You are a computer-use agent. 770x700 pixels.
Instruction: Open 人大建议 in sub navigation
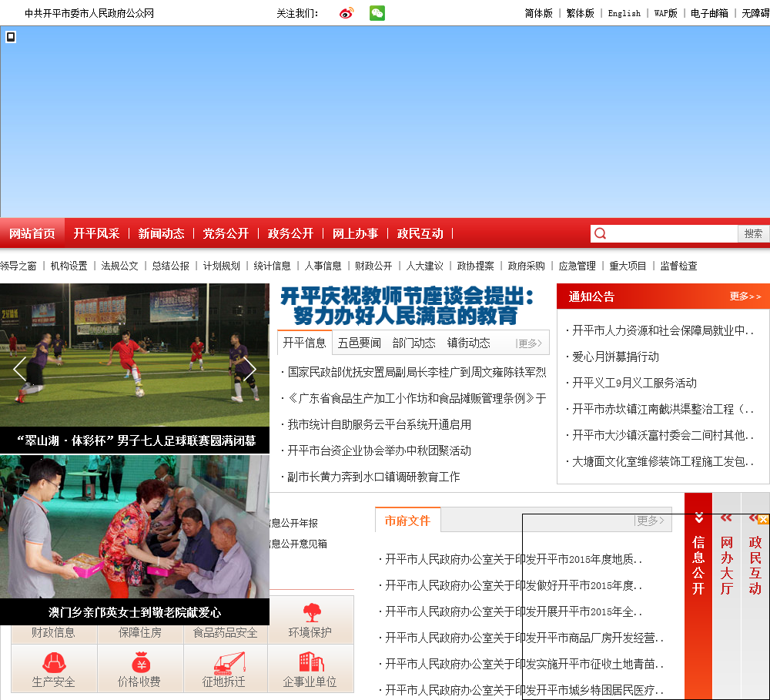[x=425, y=266]
